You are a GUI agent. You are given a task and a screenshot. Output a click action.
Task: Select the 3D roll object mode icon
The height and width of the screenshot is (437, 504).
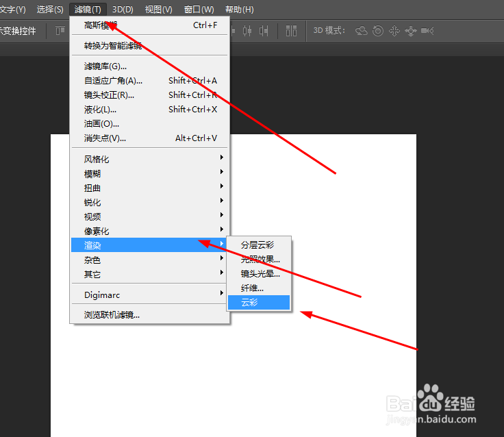pyautogui.click(x=378, y=31)
